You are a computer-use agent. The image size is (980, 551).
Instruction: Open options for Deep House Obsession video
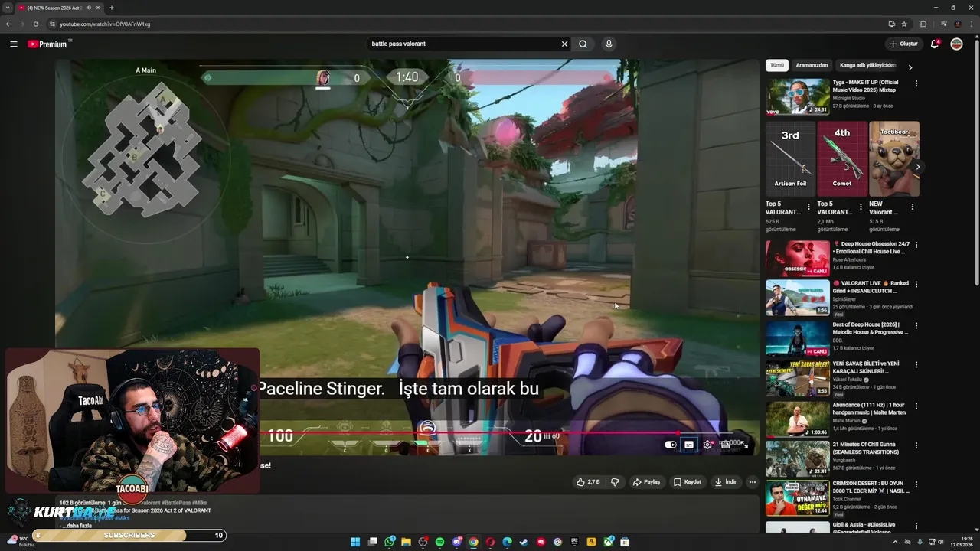coord(916,245)
